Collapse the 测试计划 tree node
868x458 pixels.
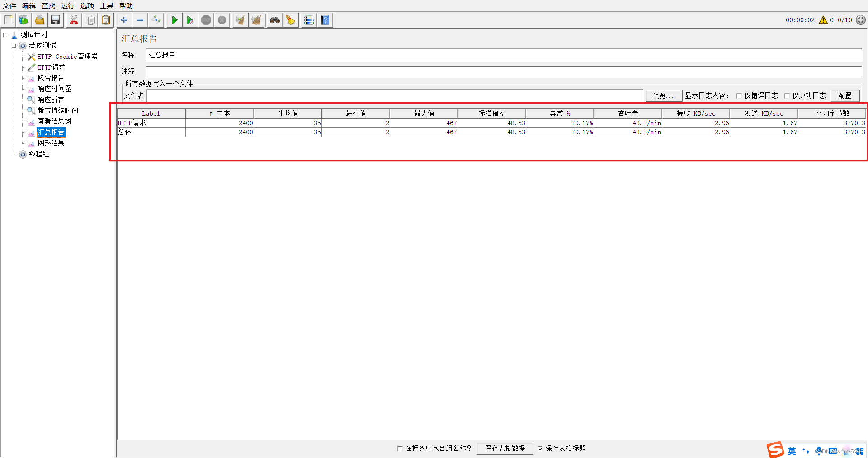click(5, 35)
